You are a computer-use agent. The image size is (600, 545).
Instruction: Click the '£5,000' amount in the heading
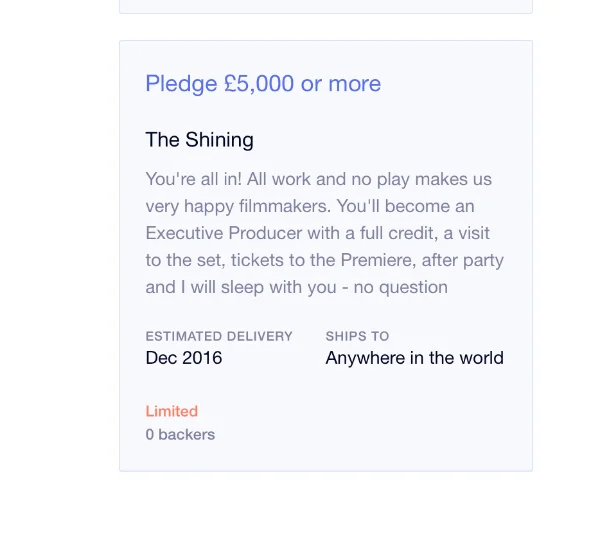(259, 84)
